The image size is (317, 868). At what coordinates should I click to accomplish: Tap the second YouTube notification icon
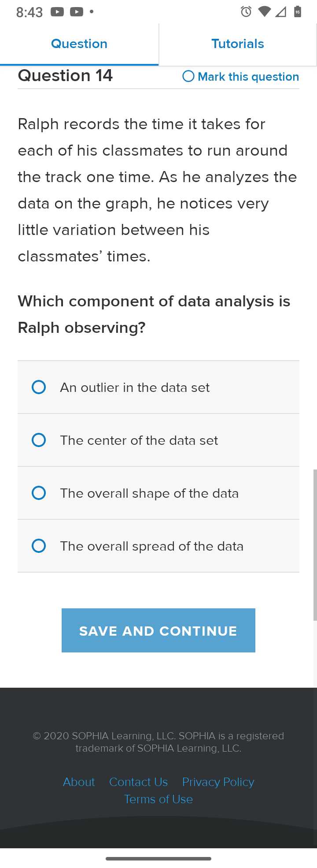point(77,12)
